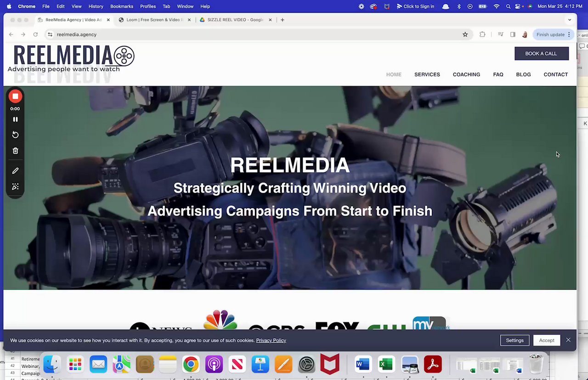Screen dimensions: 588x380
Task: Open the Chrome profile avatar
Action: (x=525, y=34)
